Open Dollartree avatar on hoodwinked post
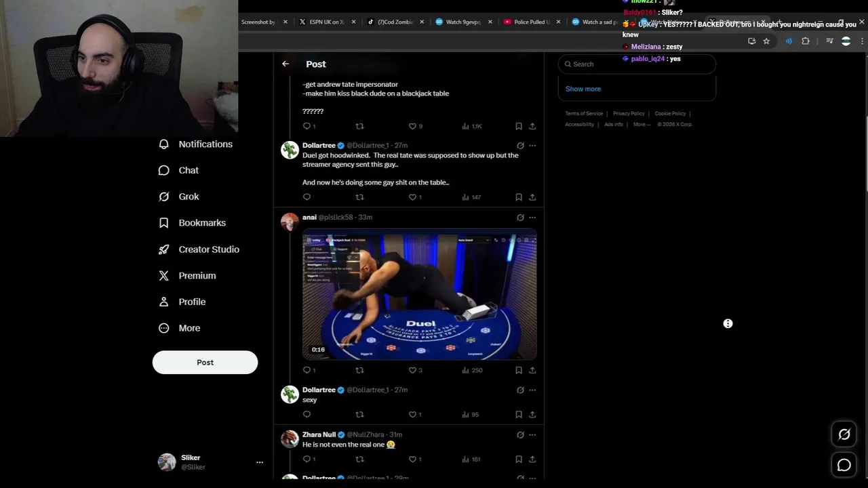Screen dimensions: 868x488 coord(290,150)
